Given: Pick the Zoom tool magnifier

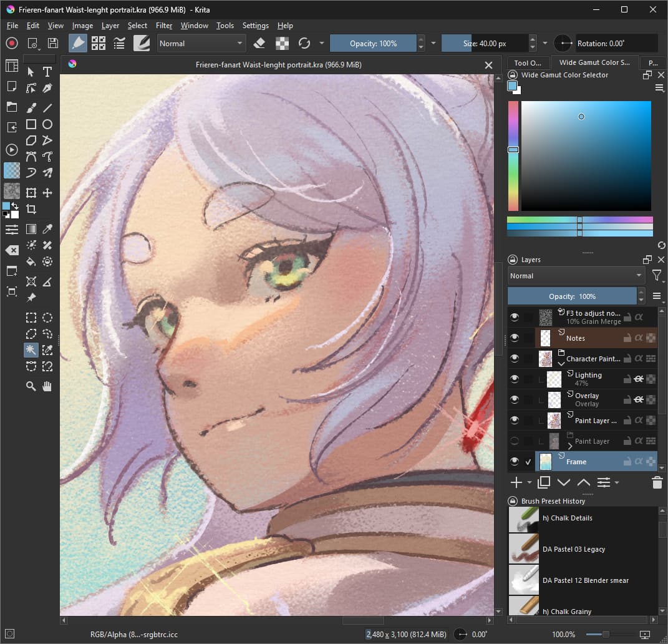Looking at the screenshot, I should click(x=31, y=386).
